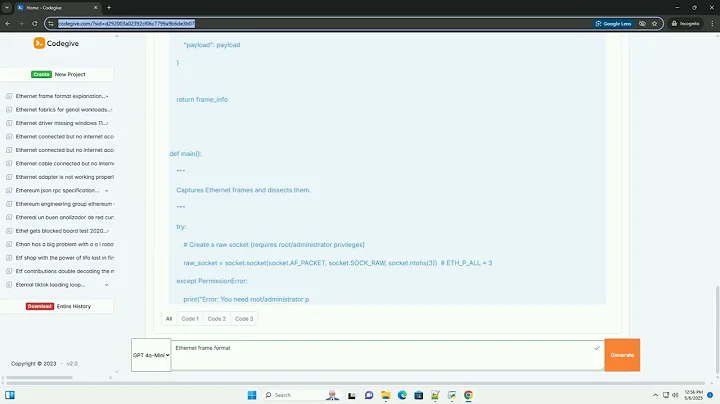Open Etf shop with the power of life

pyautogui.click(x=65, y=258)
